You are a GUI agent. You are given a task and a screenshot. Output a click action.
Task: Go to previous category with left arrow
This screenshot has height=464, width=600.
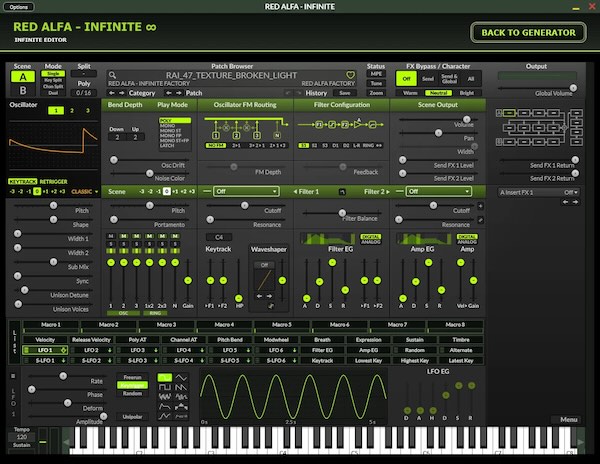point(112,93)
